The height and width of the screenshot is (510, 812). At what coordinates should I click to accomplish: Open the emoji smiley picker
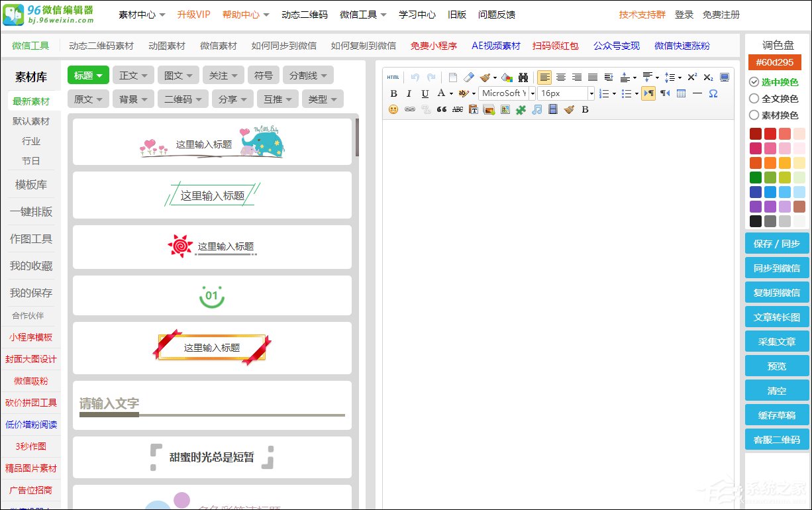393,109
